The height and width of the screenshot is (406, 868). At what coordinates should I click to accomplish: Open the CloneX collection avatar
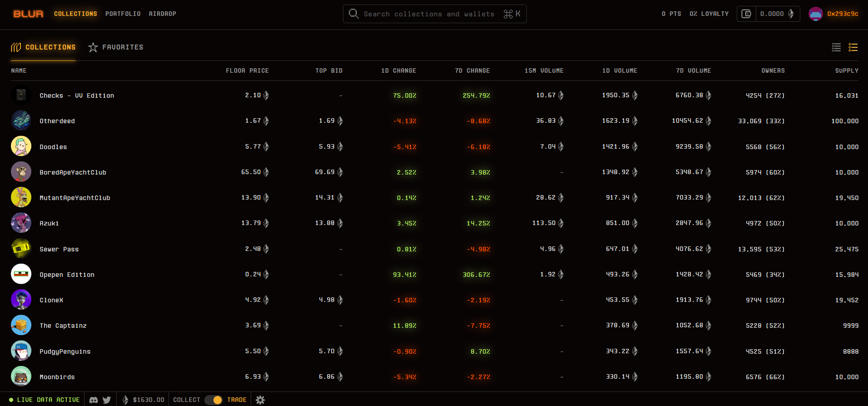coord(21,300)
